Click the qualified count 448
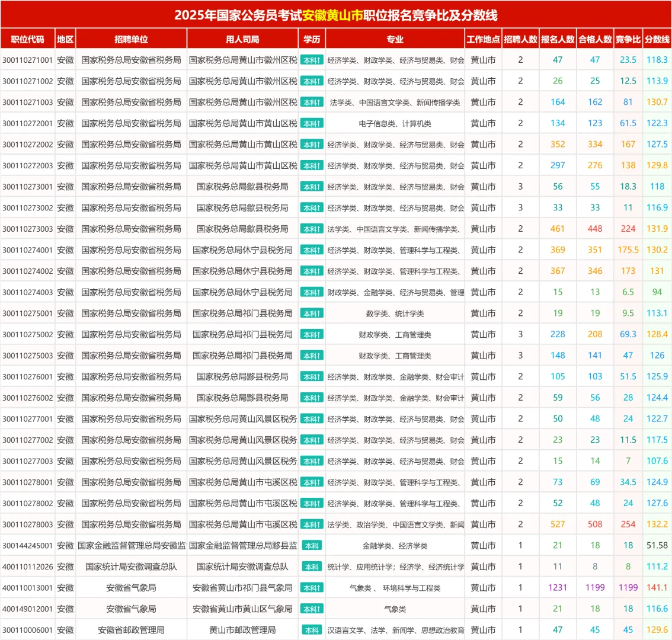This screenshot has height=640, width=672. tap(595, 229)
